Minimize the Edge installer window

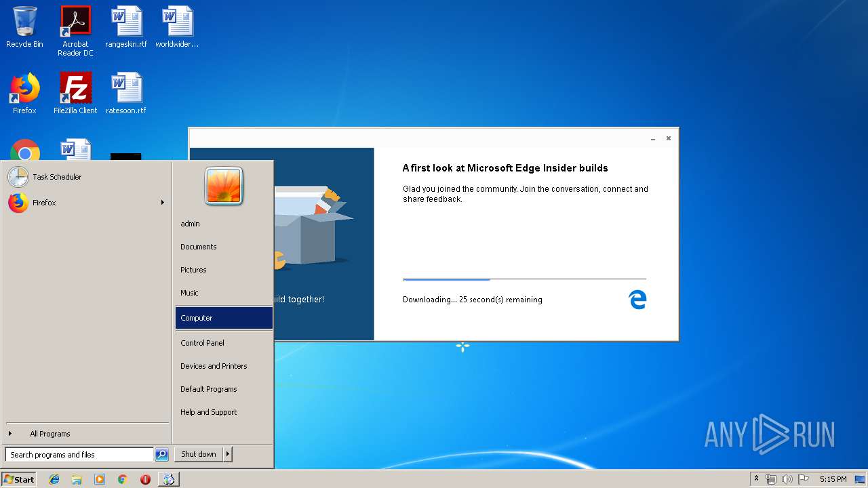pyautogui.click(x=653, y=138)
